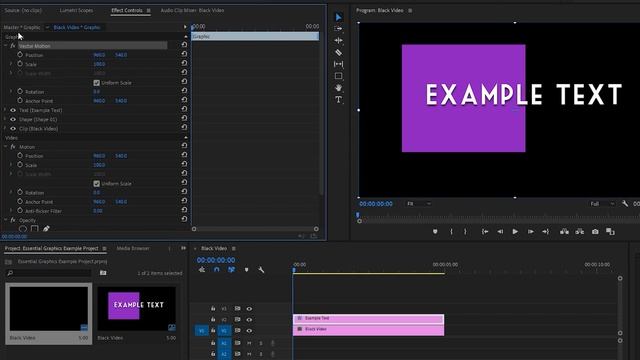640x360 pixels.
Task: Collapse the Opacity effect
Action: (x=6, y=220)
